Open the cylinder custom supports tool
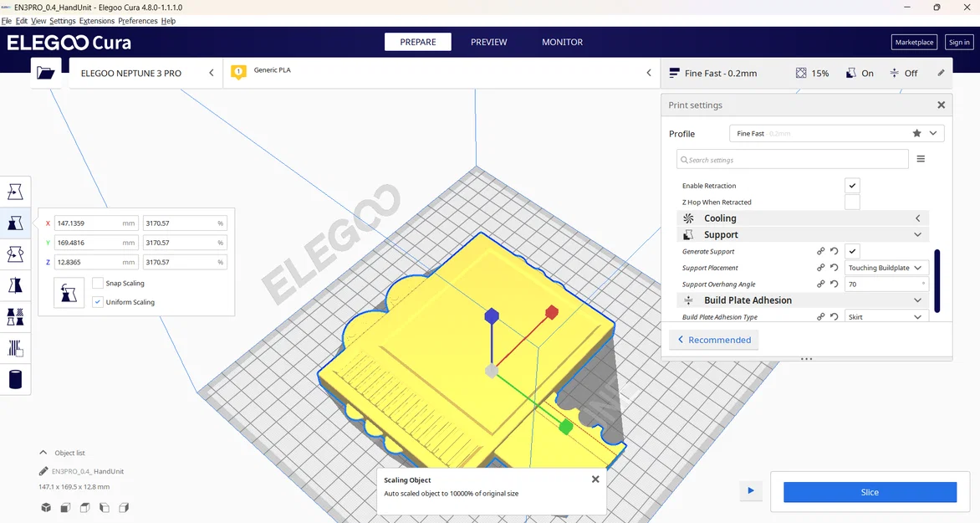This screenshot has height=523, width=980. point(15,379)
